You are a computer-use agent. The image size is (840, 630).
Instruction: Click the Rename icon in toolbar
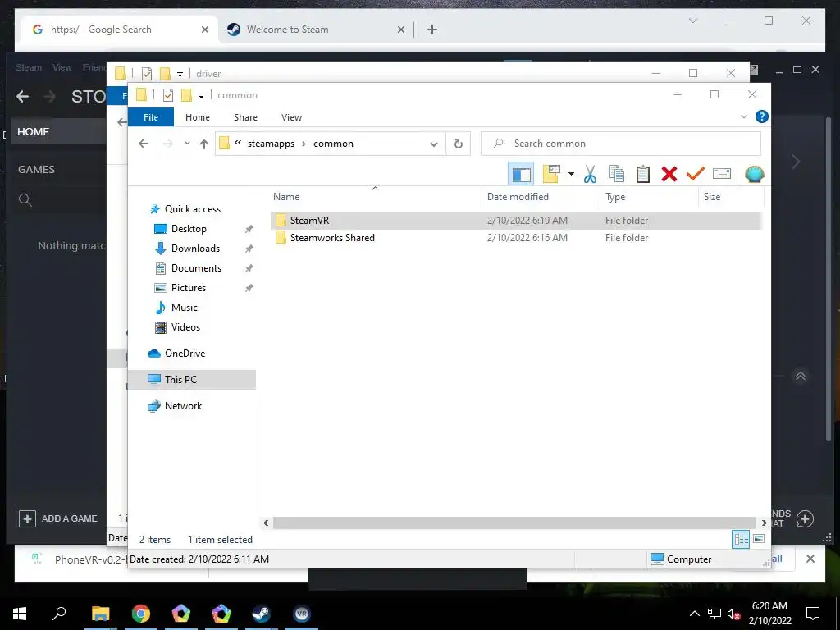pos(722,174)
